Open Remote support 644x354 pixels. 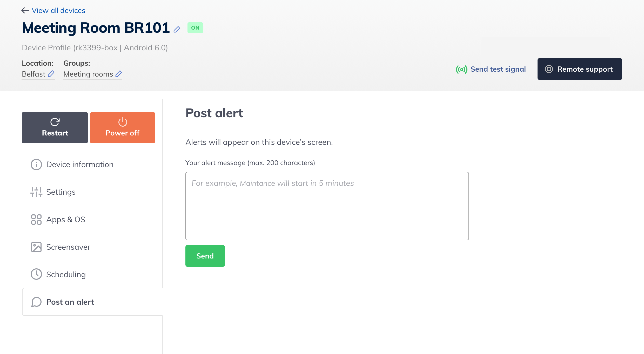pyautogui.click(x=580, y=69)
